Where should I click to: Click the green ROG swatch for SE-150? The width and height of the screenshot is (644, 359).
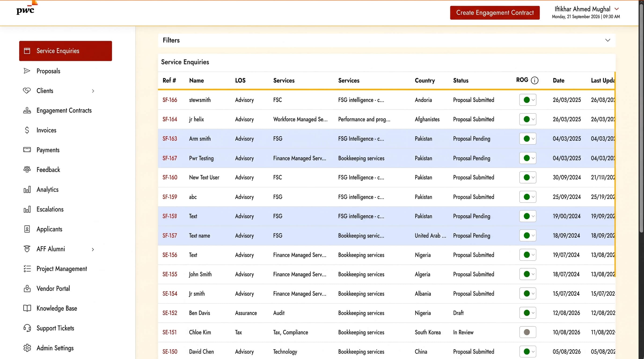coord(527,352)
